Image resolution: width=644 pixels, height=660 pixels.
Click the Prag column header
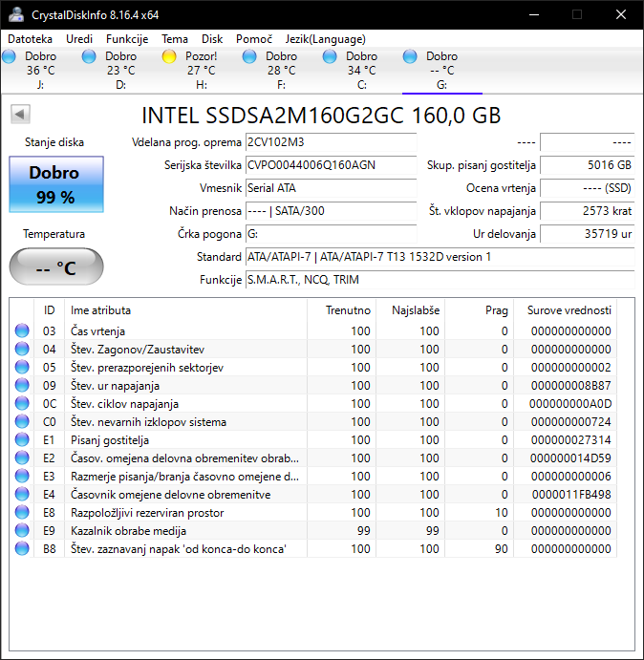coord(479,310)
